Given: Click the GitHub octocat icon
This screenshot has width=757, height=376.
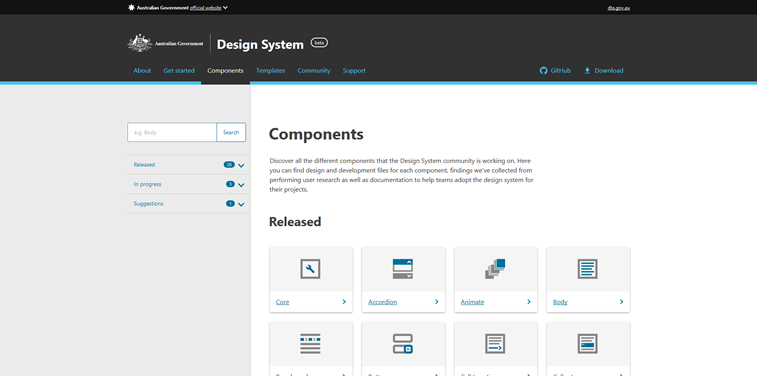Looking at the screenshot, I should point(544,70).
